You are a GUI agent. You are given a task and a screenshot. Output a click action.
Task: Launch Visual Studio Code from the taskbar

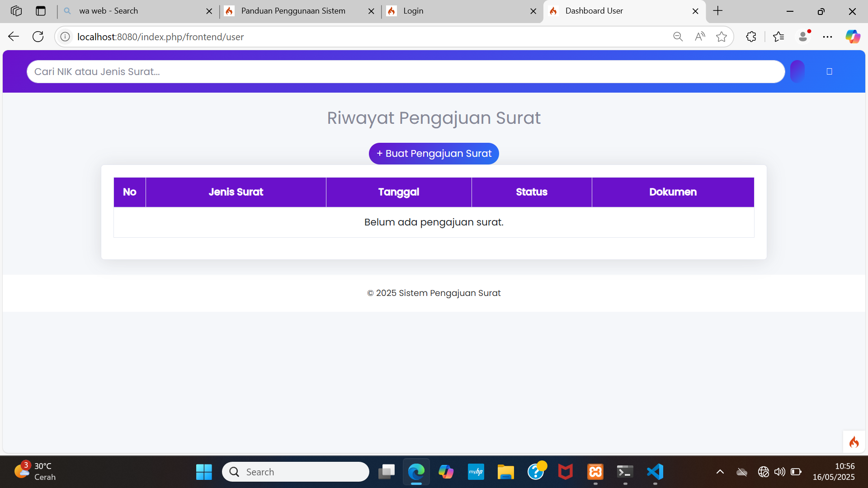coord(654,471)
